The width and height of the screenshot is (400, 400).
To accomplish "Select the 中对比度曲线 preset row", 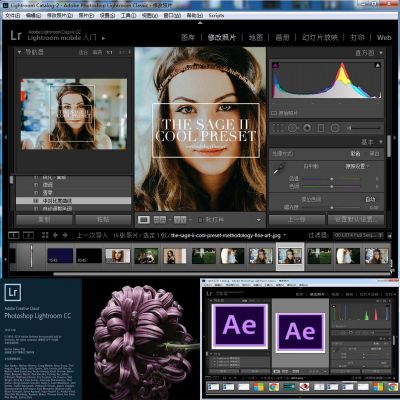I will [x=74, y=201].
